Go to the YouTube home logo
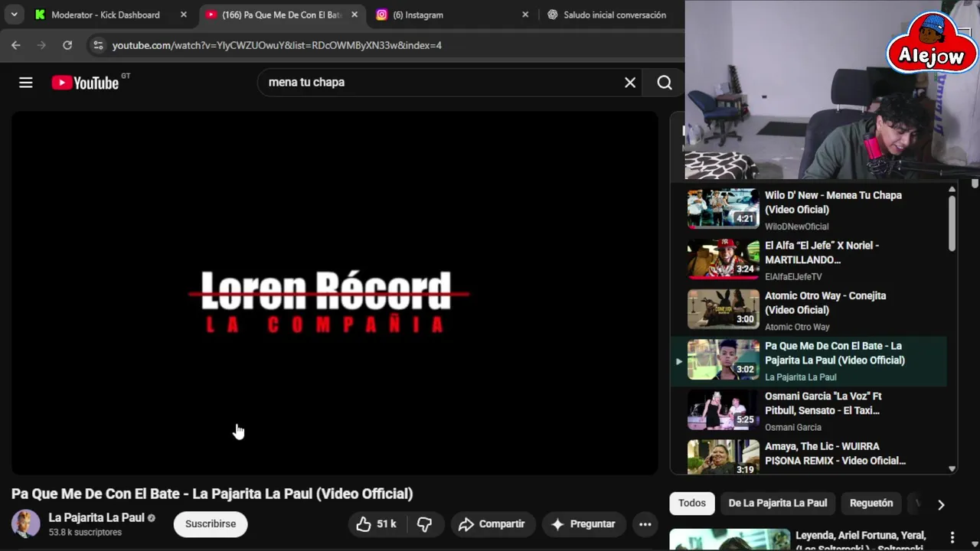The width and height of the screenshot is (980, 551). click(86, 83)
